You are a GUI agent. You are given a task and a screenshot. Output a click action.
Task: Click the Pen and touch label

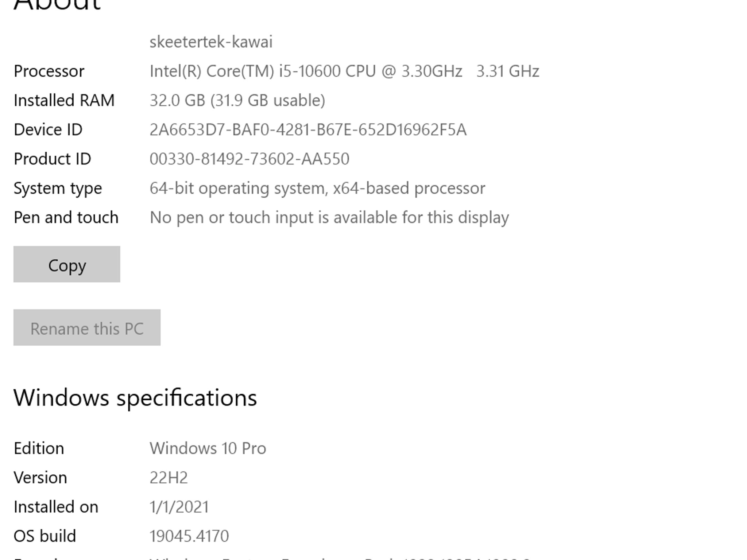tap(66, 217)
